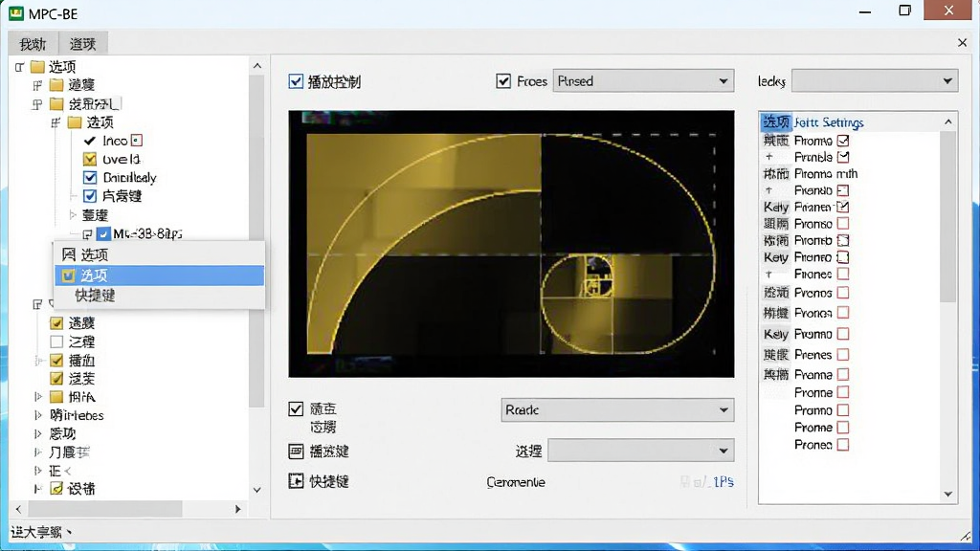Toggle the checkbox left of the Reade dropdown row
The height and width of the screenshot is (551, 980).
[296, 408]
